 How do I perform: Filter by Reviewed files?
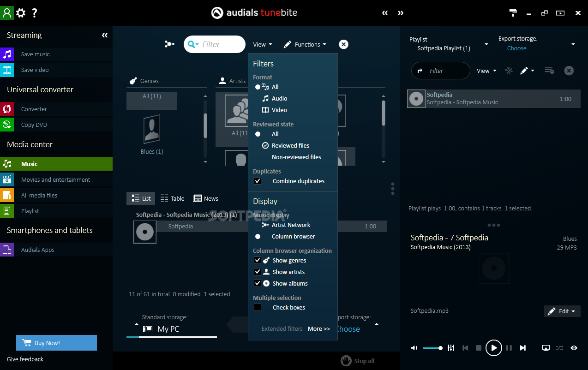[286, 146]
